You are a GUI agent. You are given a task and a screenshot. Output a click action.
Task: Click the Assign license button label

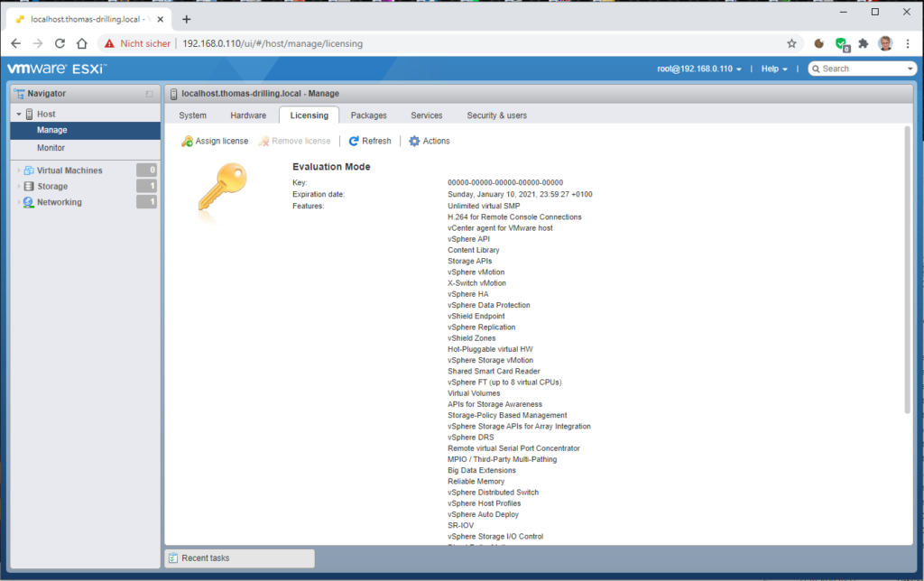(222, 142)
